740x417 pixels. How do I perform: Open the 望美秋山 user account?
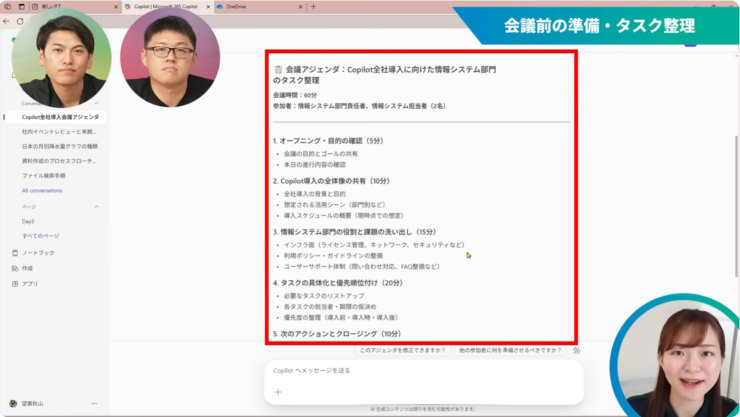pyautogui.click(x=32, y=404)
